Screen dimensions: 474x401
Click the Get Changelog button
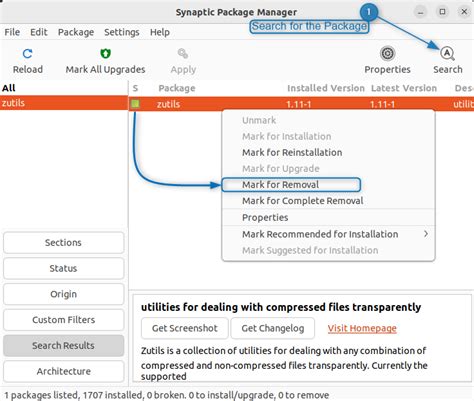click(x=273, y=328)
